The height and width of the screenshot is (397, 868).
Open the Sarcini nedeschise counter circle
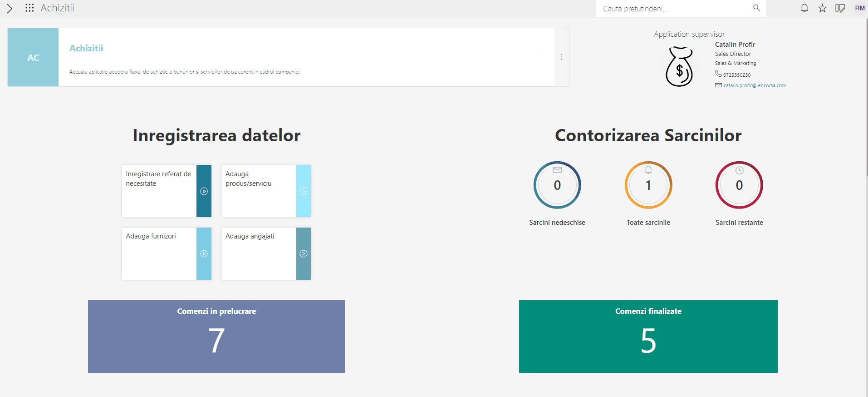tap(557, 185)
